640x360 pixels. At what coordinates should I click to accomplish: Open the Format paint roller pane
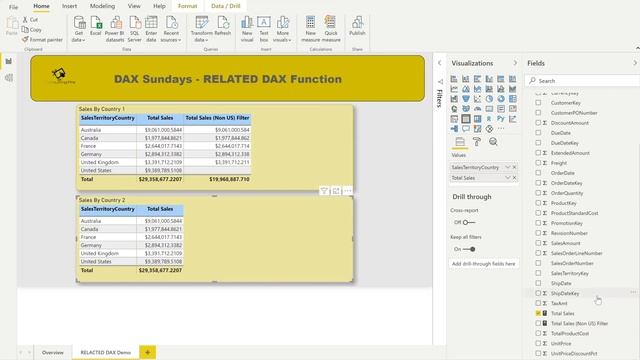point(476,142)
